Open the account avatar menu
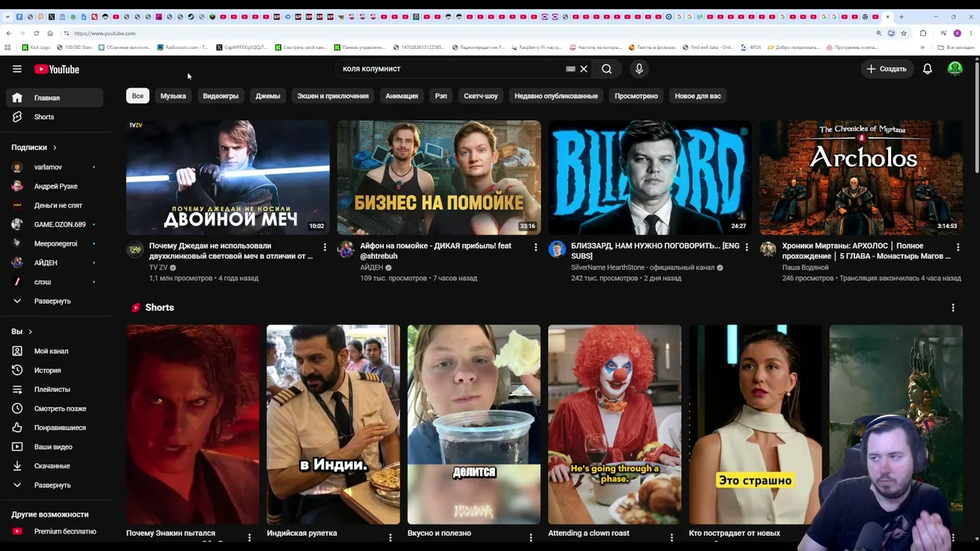This screenshot has width=980, height=551. [955, 69]
